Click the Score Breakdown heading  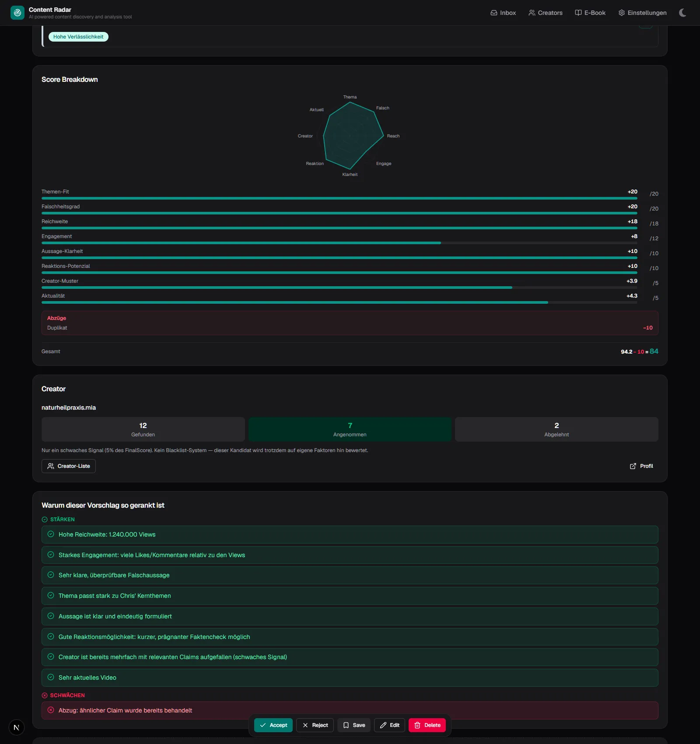tap(70, 80)
